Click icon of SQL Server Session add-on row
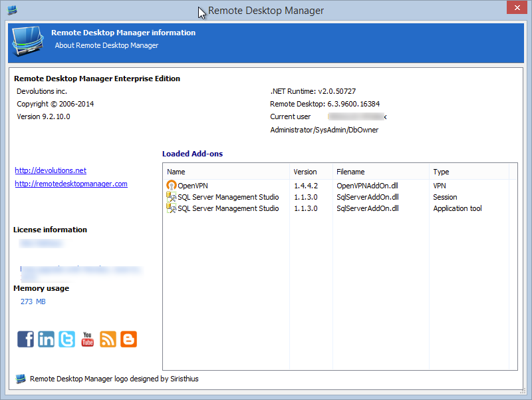The image size is (532, 400). [x=172, y=197]
